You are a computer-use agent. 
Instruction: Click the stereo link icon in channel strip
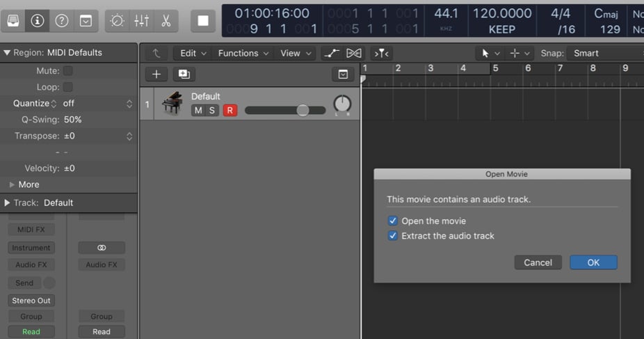tap(102, 248)
